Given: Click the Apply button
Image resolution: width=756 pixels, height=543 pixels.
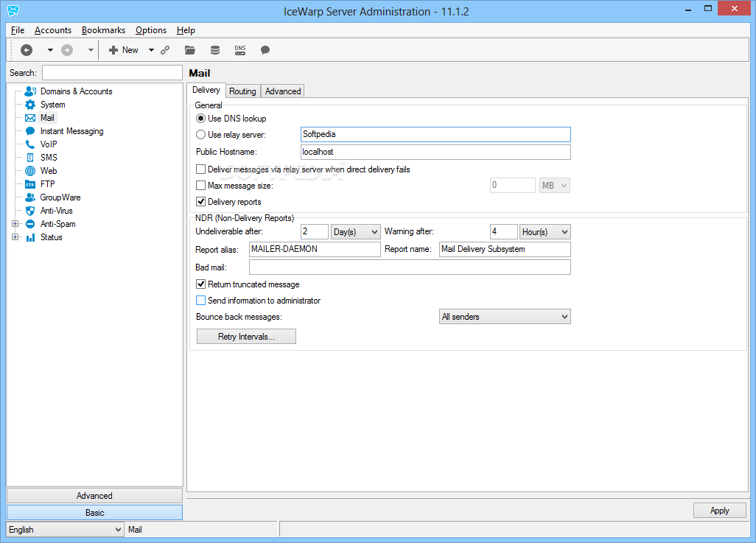Looking at the screenshot, I should [x=719, y=510].
